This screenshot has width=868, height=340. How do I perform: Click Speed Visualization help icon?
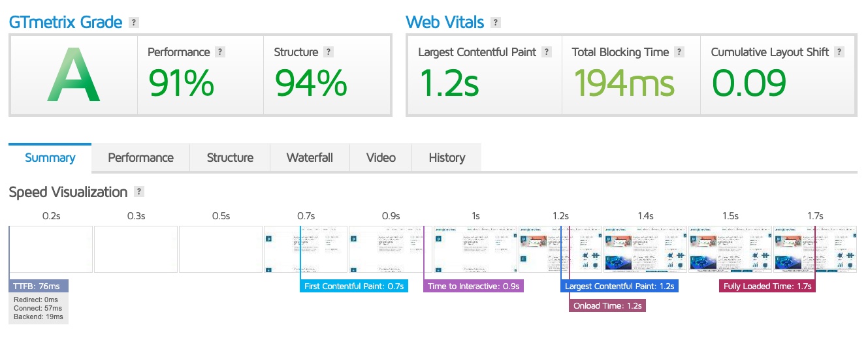[138, 192]
